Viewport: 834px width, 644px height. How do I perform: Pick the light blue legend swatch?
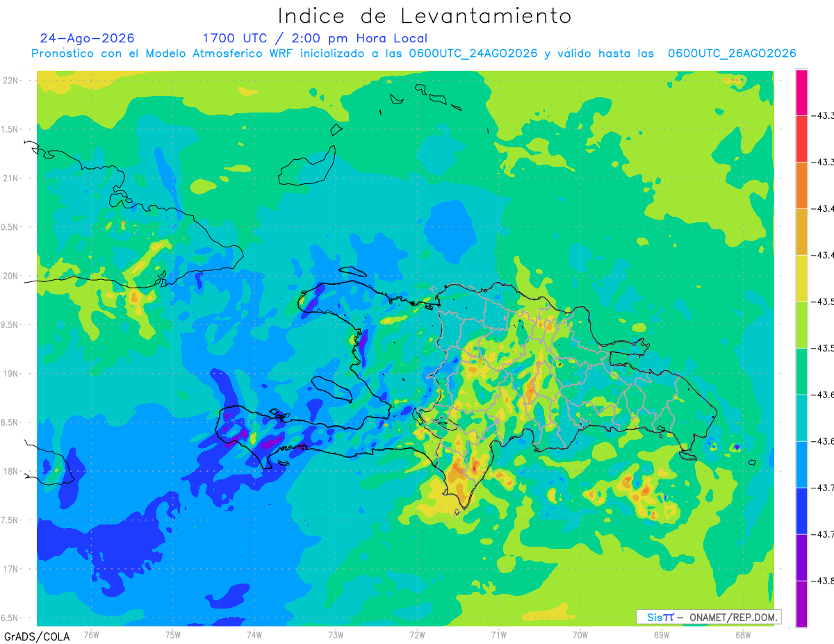(x=801, y=465)
